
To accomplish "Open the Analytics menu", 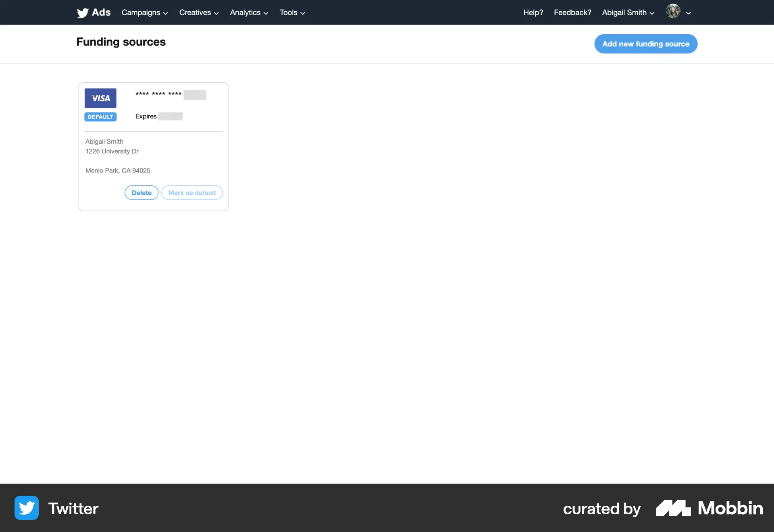I will tap(248, 12).
